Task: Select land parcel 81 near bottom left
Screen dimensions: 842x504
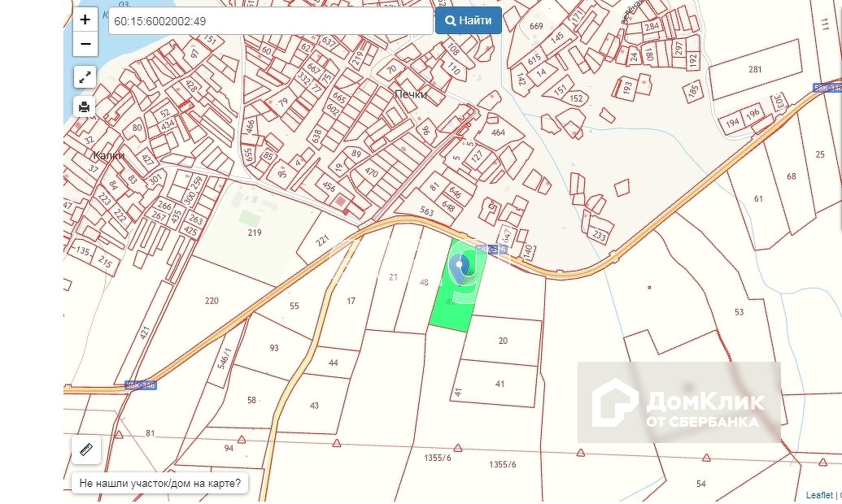Action: coord(150,433)
